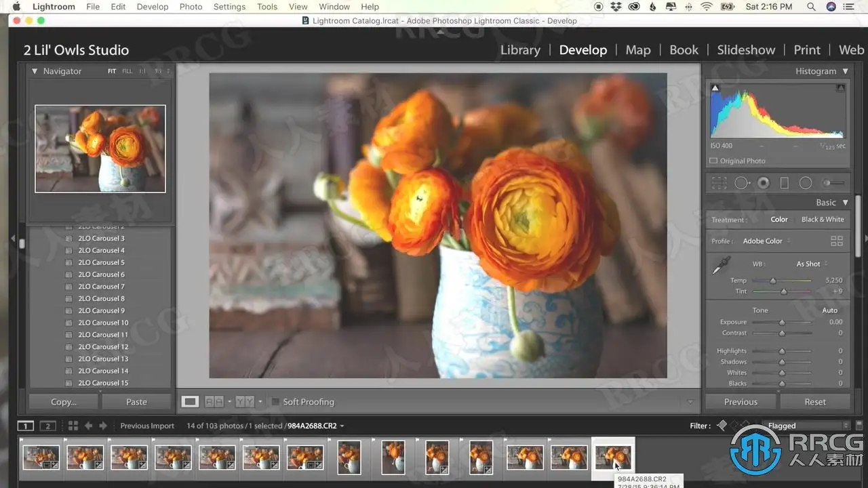Open Grid view from filmstrip bar
This screenshot has height=488, width=868.
coord(73,426)
